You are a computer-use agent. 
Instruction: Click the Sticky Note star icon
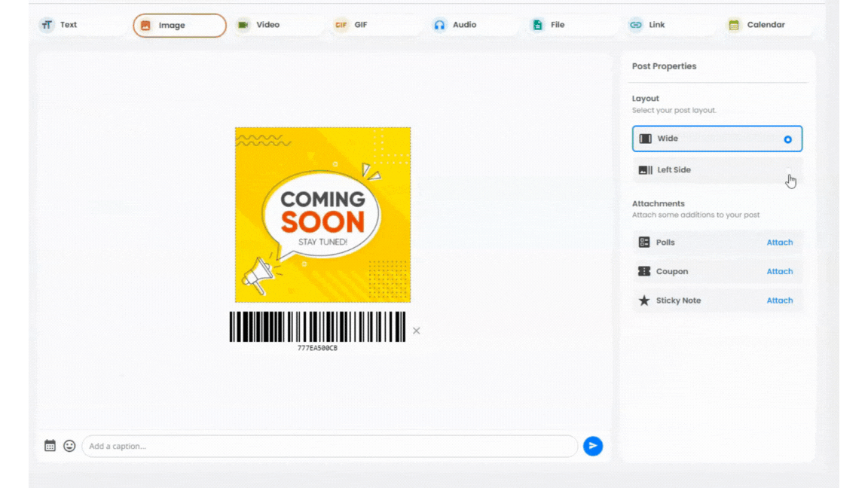coord(644,300)
